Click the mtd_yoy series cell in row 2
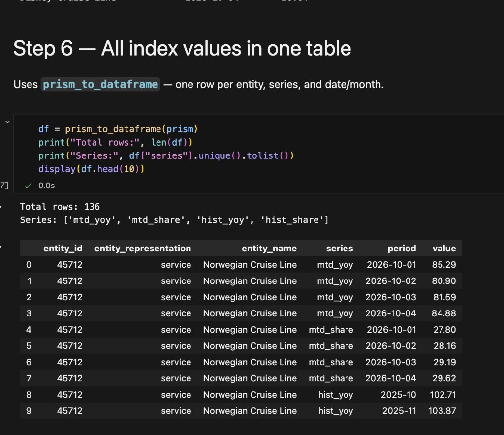504x435 pixels. tap(335, 297)
